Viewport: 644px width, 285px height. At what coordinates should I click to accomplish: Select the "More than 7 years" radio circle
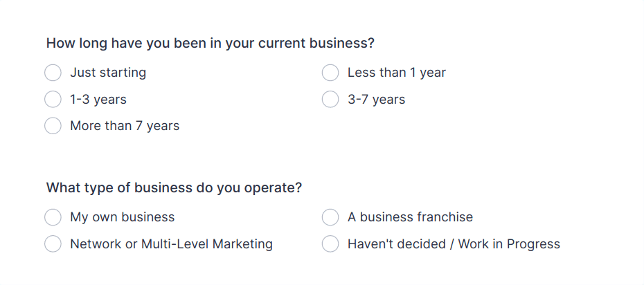point(53,126)
